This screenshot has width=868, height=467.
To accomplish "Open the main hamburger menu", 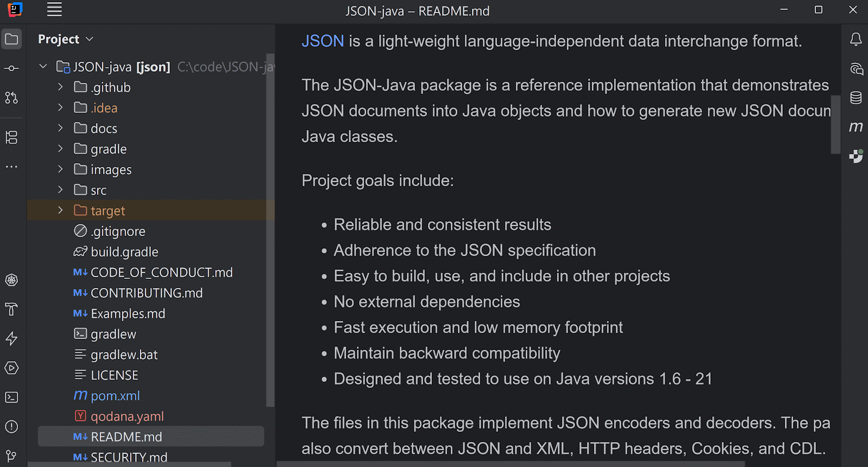I will (x=54, y=10).
